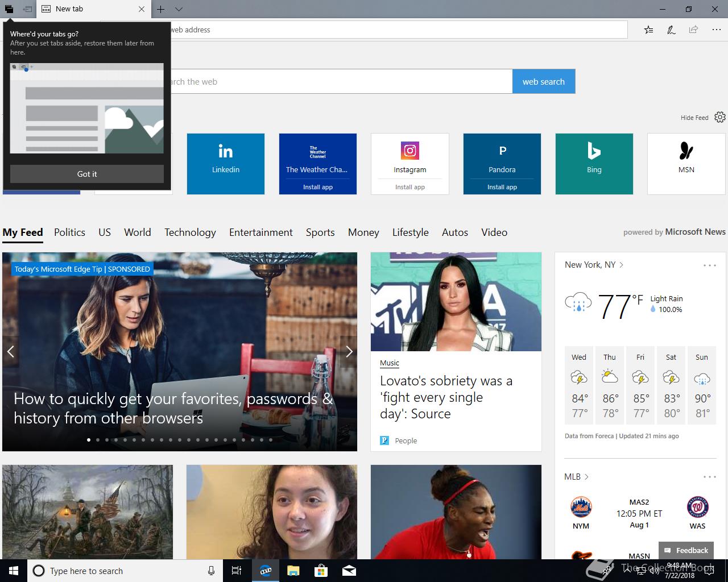Open the Favorites hub star icon

point(648,30)
